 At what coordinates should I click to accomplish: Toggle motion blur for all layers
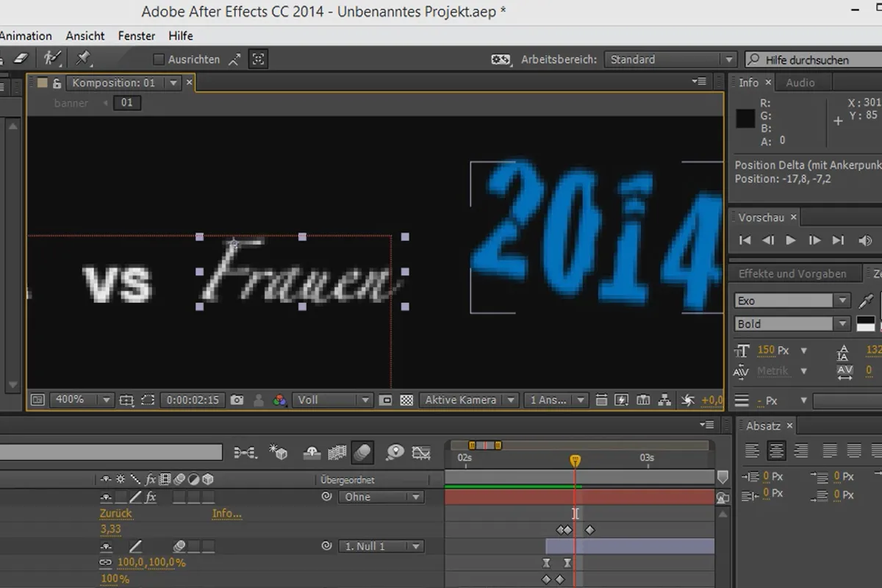pos(362,453)
